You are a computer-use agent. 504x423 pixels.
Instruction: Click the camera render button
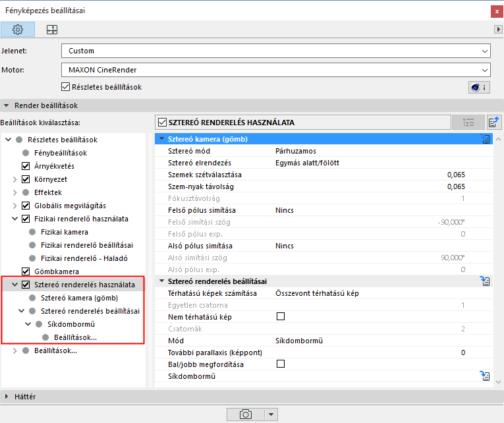point(246,414)
